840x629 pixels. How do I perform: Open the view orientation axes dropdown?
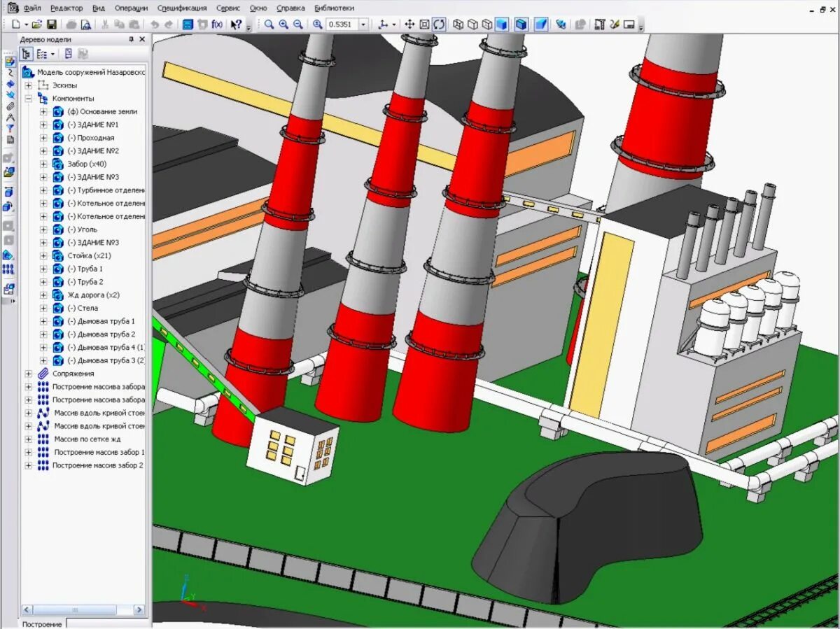click(x=394, y=24)
